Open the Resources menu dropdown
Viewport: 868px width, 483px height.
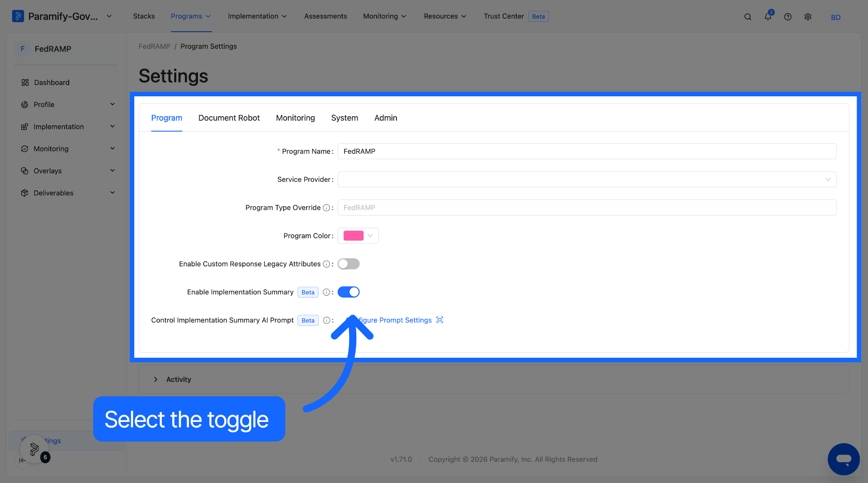coord(445,16)
